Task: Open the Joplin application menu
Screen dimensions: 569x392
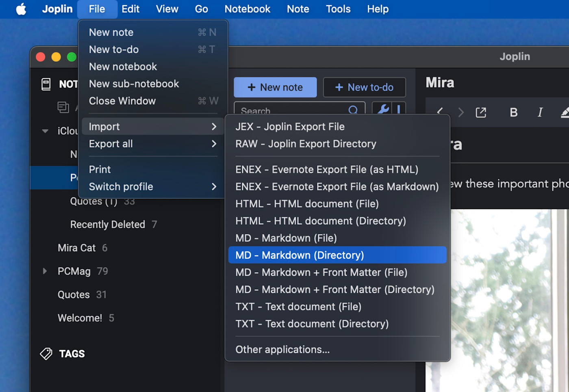Action: point(57,9)
